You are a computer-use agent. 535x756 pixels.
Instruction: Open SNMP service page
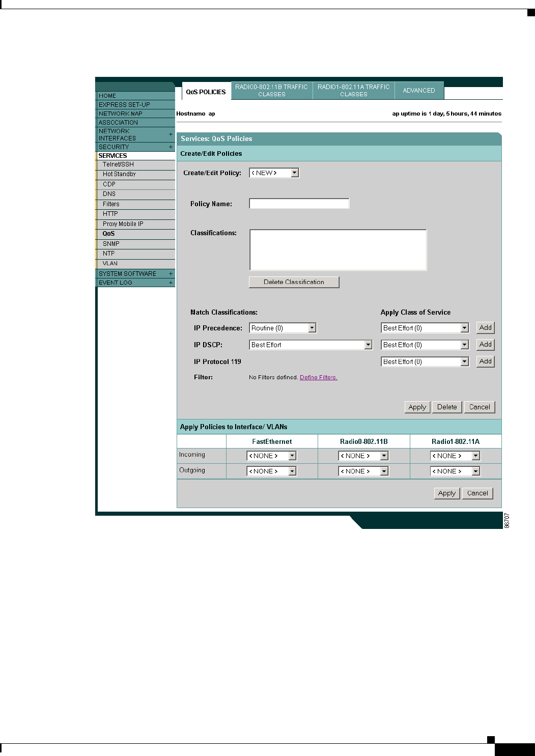click(x=135, y=244)
